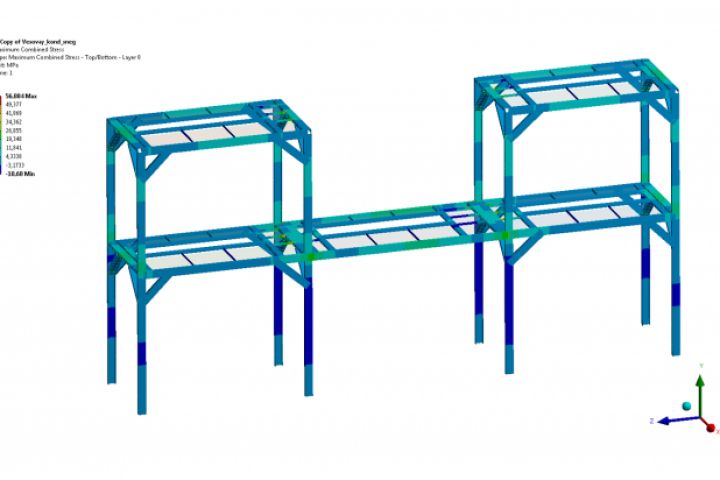Screen dimensions: 720x480
Task: Select the 56,884 Max legend value
Action: 21,96
